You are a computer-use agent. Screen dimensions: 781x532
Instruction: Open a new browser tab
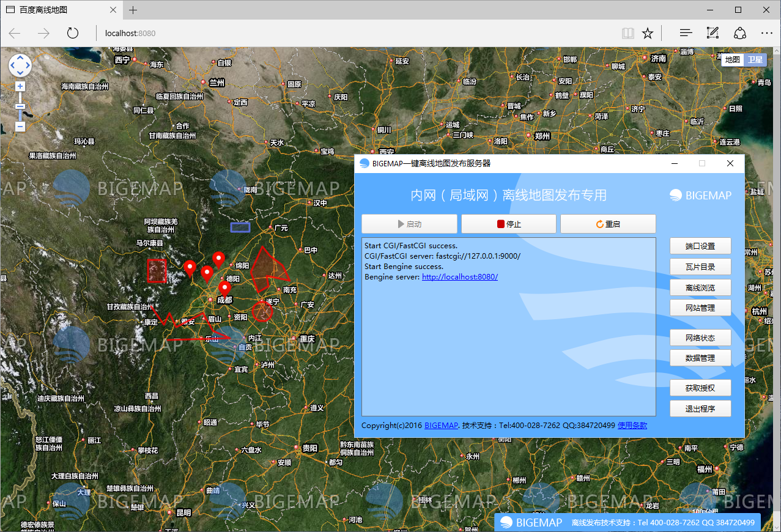coord(133,10)
